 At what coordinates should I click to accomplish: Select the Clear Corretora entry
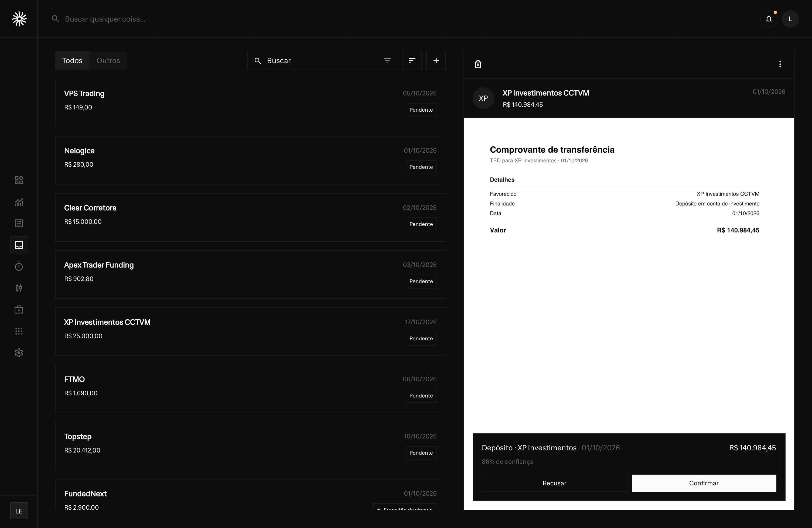coord(250,217)
